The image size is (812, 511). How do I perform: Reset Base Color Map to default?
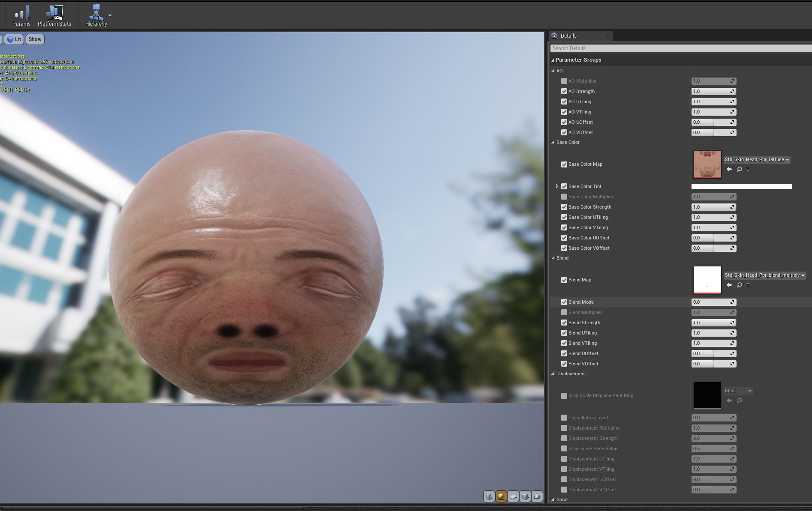pyautogui.click(x=748, y=169)
